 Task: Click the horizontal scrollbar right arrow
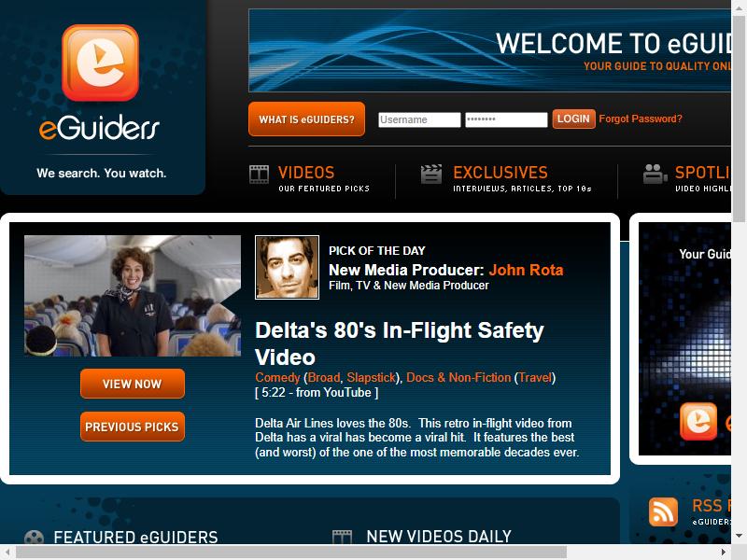pyautogui.click(x=723, y=552)
